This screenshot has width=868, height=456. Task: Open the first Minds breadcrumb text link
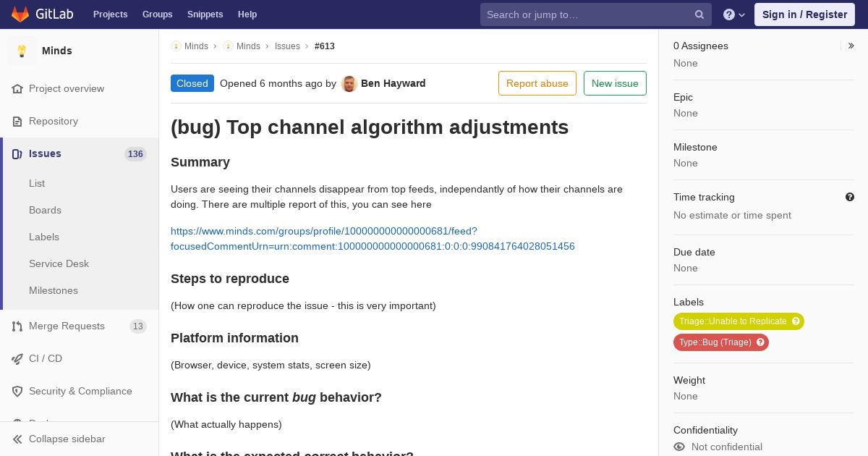pyautogui.click(x=196, y=46)
